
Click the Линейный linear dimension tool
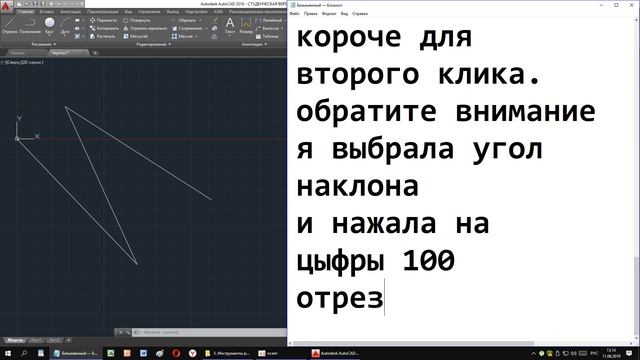(269, 20)
